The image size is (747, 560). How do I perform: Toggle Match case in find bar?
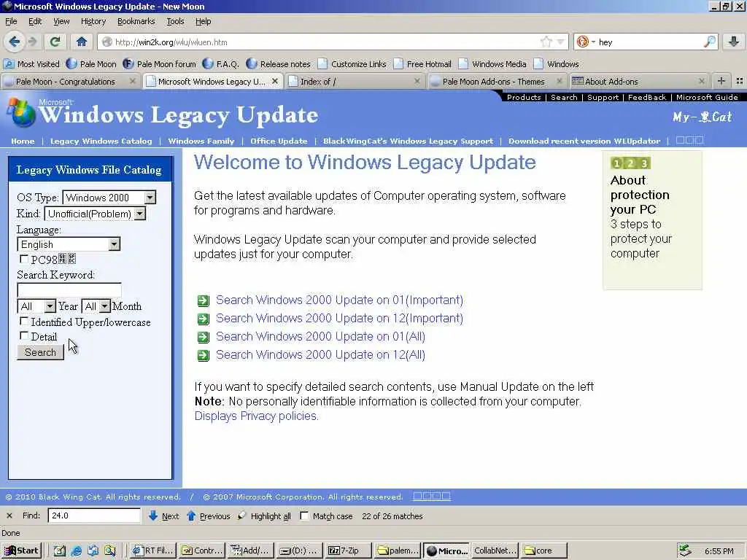point(304,516)
